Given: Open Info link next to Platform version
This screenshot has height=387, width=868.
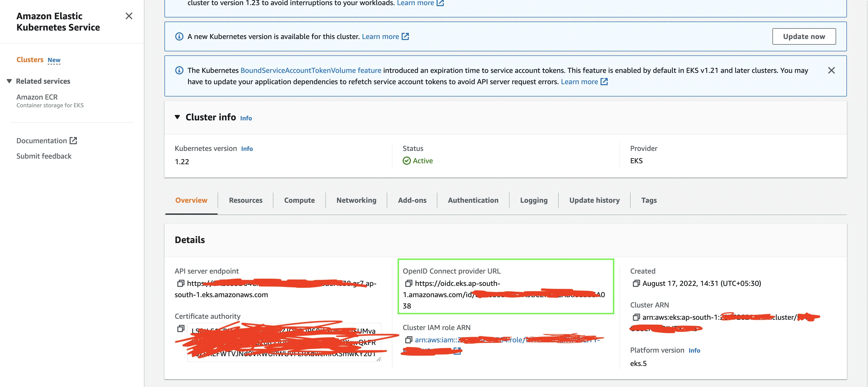Looking at the screenshot, I should 694,351.
